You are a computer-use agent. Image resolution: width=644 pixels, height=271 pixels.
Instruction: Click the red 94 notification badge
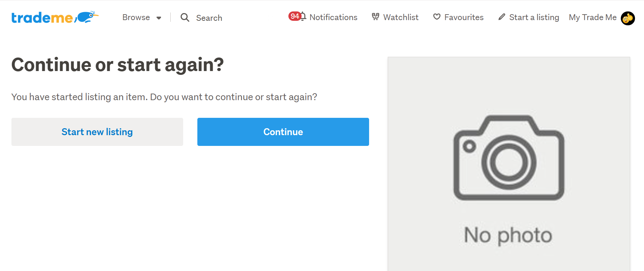[x=295, y=16]
